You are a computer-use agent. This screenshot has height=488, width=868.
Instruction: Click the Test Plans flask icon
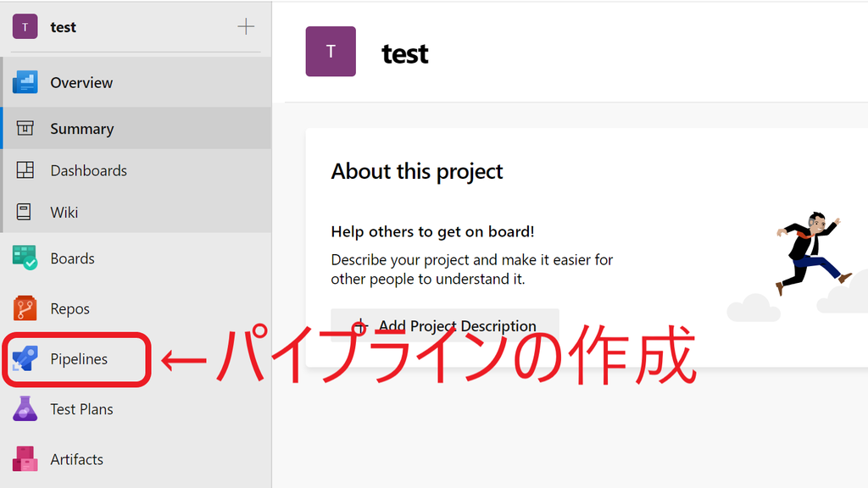pos(25,409)
